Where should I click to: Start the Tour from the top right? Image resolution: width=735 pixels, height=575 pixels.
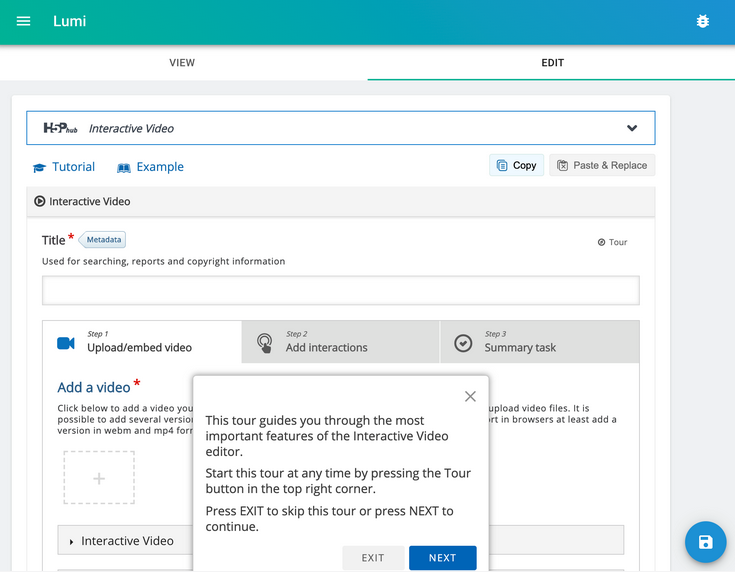click(x=612, y=242)
